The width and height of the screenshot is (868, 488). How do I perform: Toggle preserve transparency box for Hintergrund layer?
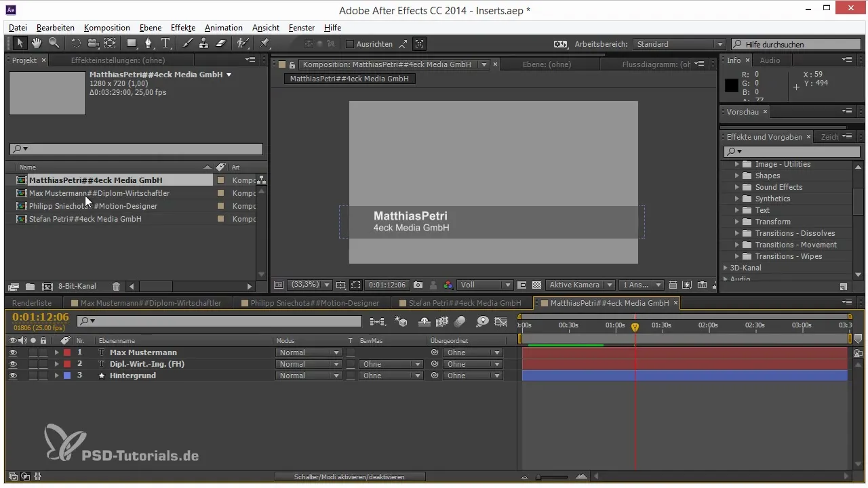tap(351, 375)
